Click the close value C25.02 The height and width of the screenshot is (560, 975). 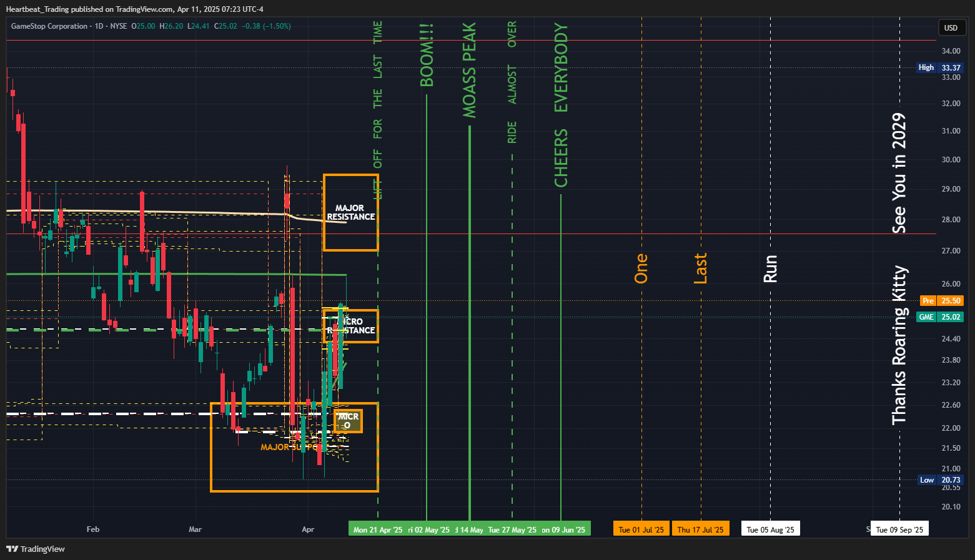coord(225,26)
